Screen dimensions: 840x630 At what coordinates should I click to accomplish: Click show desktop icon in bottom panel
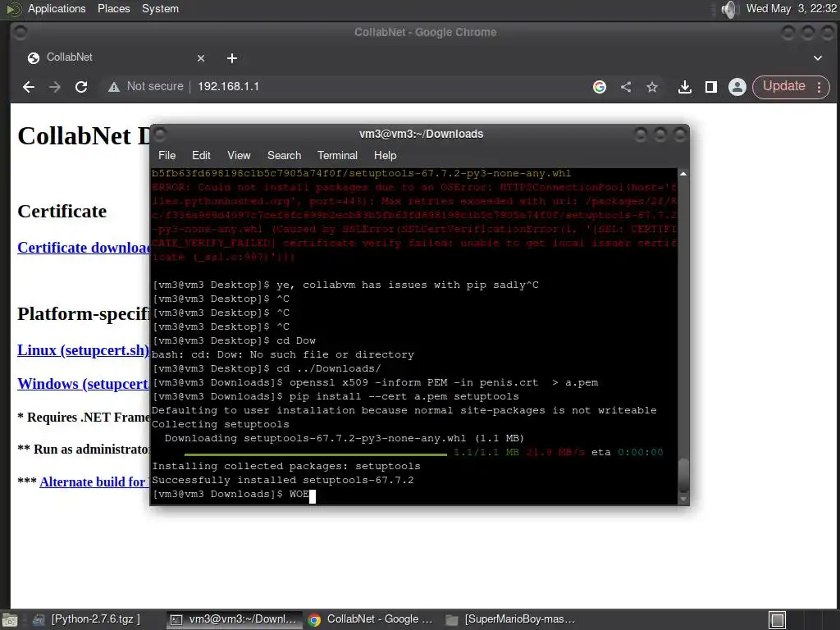10,620
